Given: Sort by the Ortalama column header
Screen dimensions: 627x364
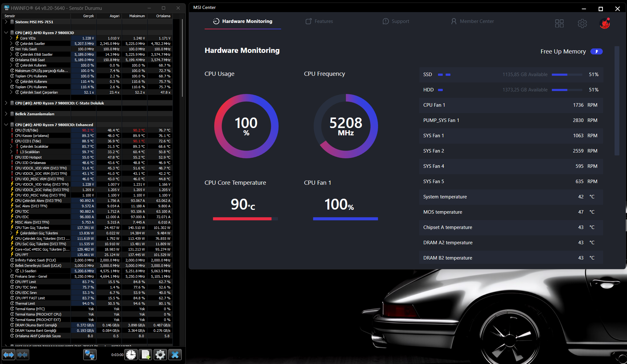Looking at the screenshot, I should coord(160,16).
